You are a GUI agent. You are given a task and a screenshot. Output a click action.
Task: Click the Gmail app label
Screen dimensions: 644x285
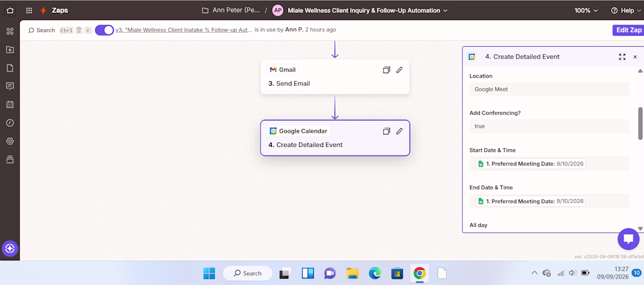click(x=283, y=70)
